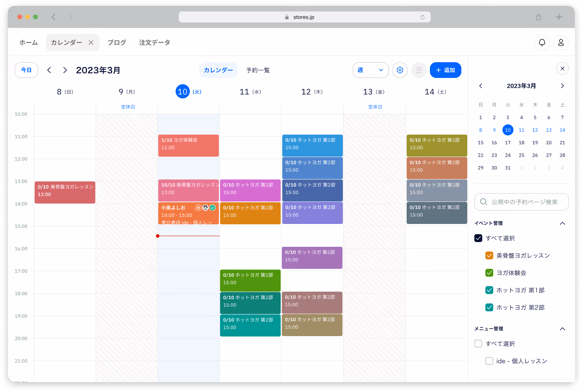Open 小島よしお booking 14:00 - 15:00
This screenshot has width=583, height=392.
(189, 213)
